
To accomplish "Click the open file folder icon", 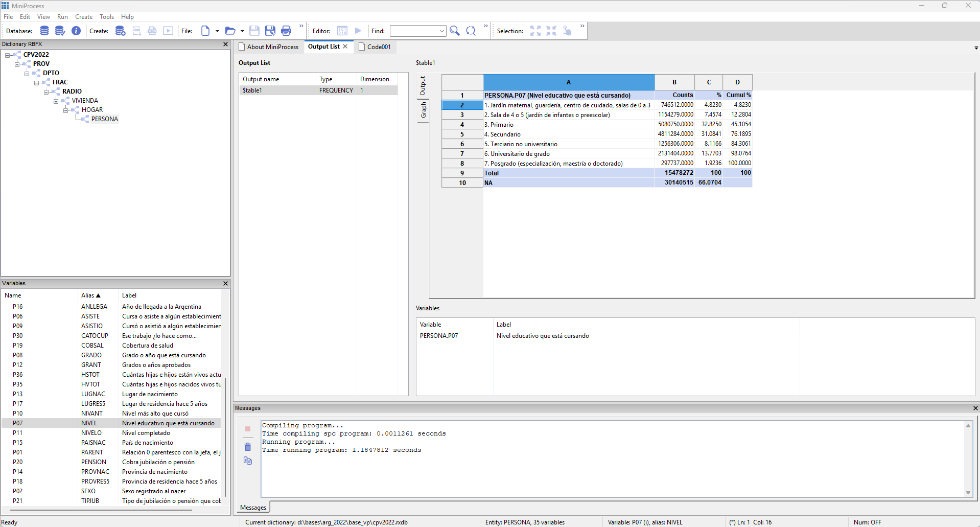I will pyautogui.click(x=230, y=31).
